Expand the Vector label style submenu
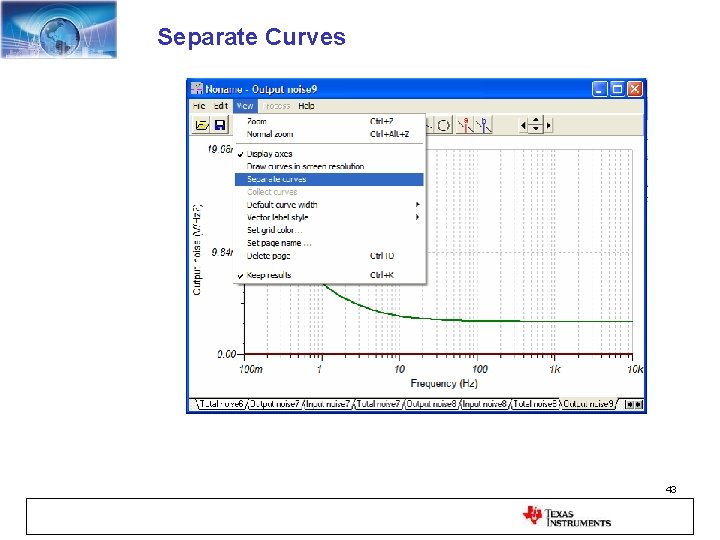The image size is (720, 540). 329,217
